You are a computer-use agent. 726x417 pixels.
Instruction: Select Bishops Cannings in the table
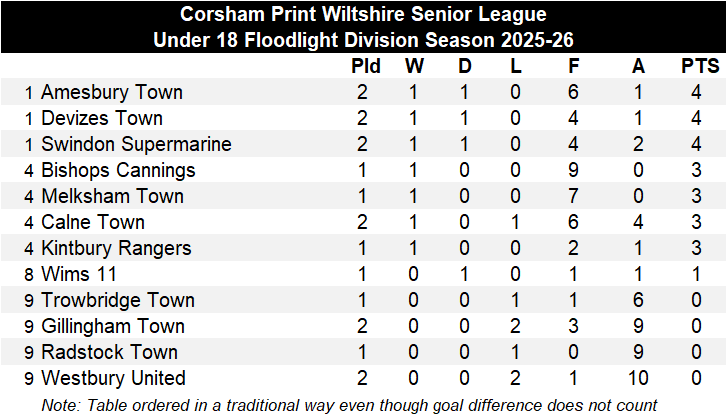(x=118, y=171)
